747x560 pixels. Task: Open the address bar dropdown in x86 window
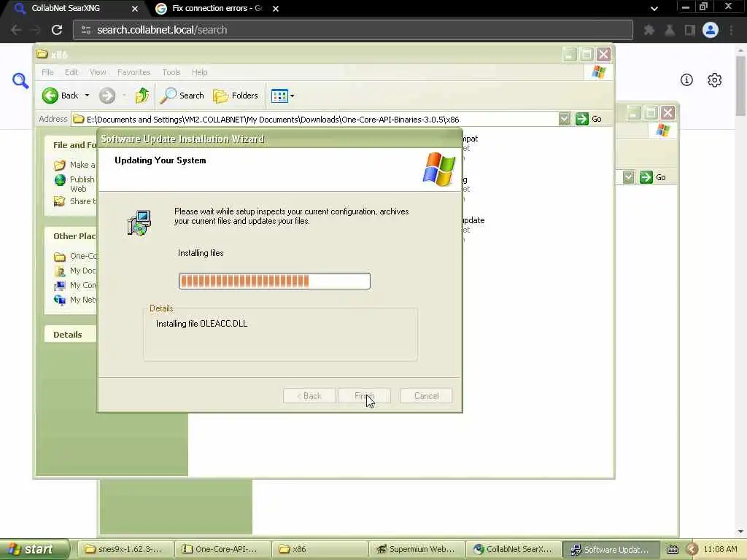coord(564,119)
